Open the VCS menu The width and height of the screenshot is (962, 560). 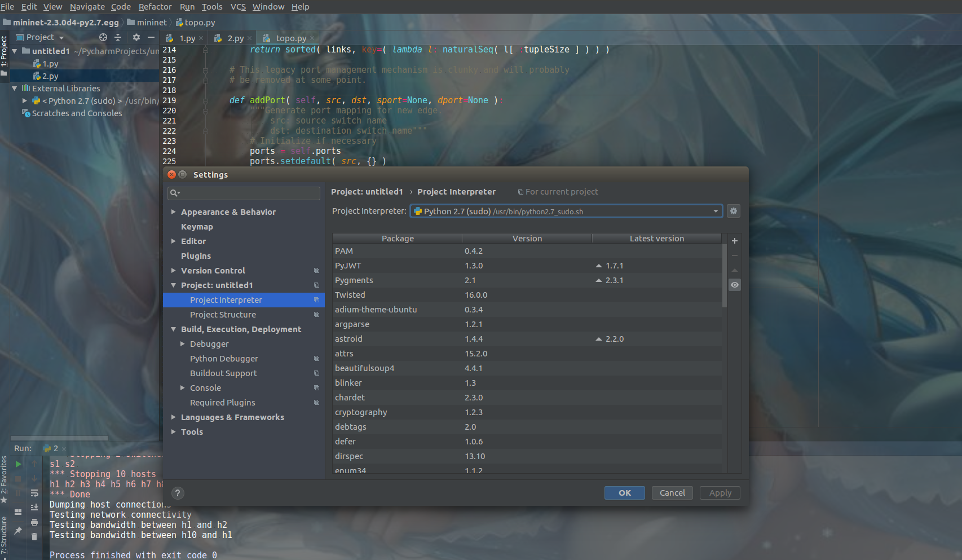[x=238, y=7]
